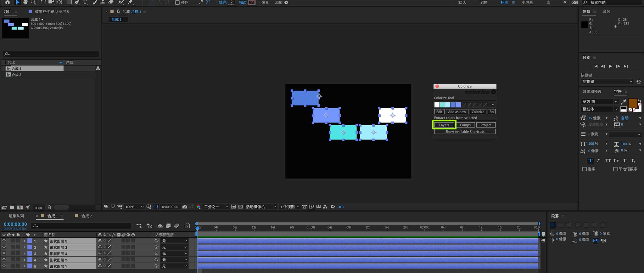Switch to the 了解 workspace
Image resolution: width=644 pixels, height=273 pixels.
click(483, 3)
